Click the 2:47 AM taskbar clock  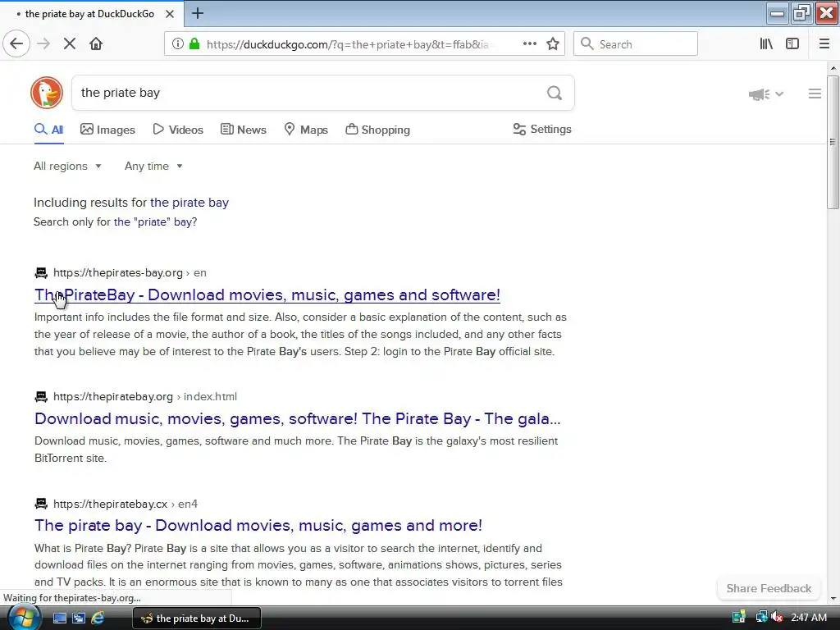pos(808,618)
